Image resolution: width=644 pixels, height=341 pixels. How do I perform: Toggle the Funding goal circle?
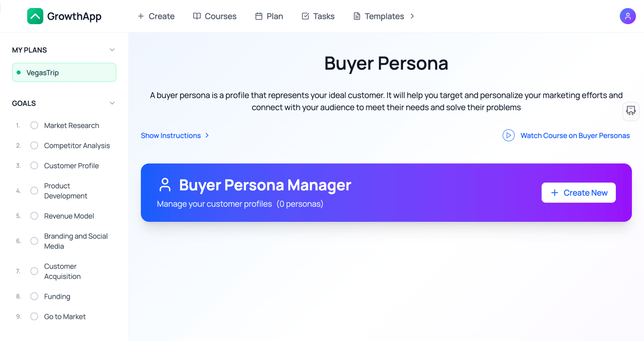(x=34, y=297)
